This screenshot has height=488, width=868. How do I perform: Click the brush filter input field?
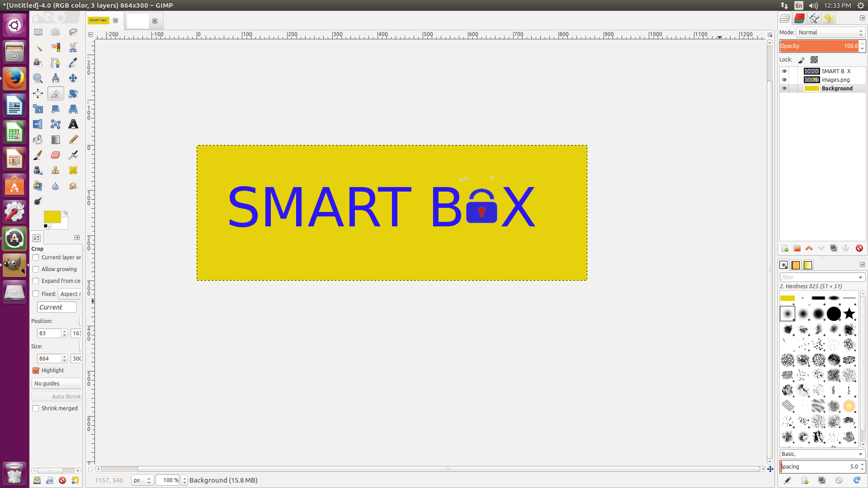click(x=818, y=277)
